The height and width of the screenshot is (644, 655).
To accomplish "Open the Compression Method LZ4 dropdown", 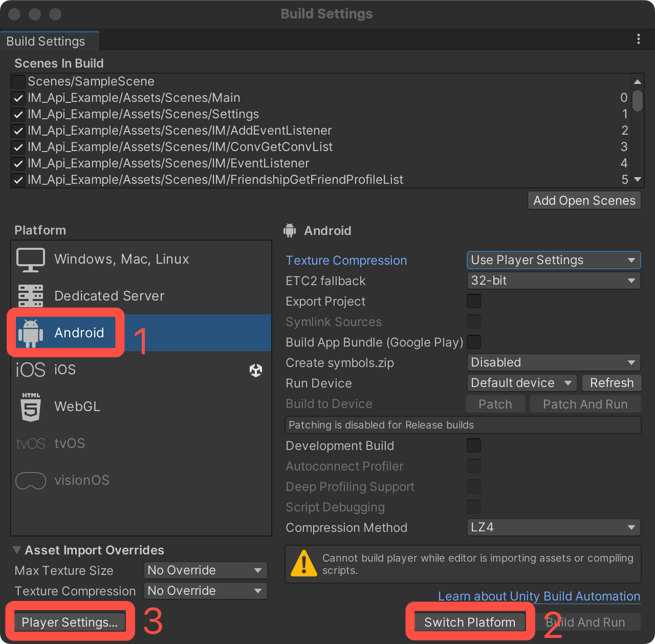I will click(x=553, y=527).
